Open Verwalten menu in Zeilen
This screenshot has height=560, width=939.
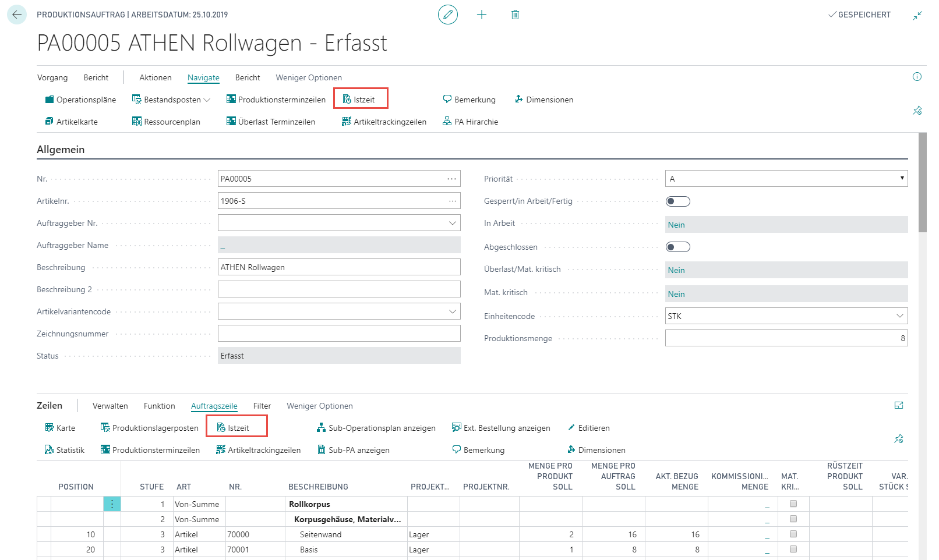coord(110,406)
